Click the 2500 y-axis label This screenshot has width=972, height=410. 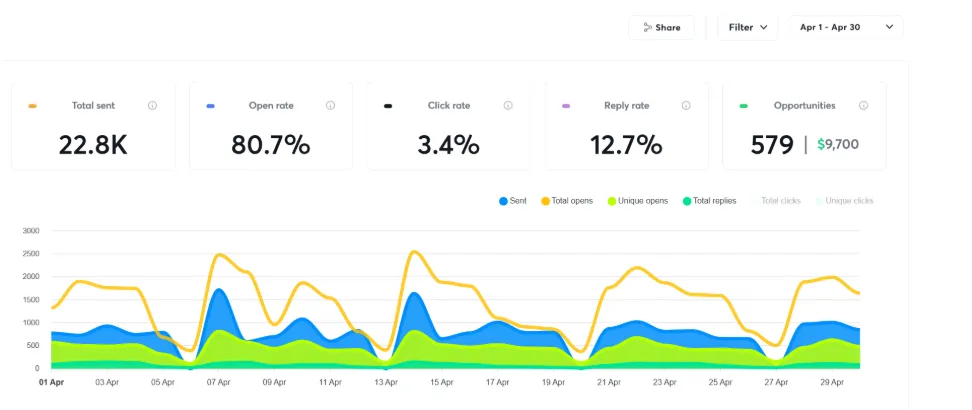click(31, 254)
